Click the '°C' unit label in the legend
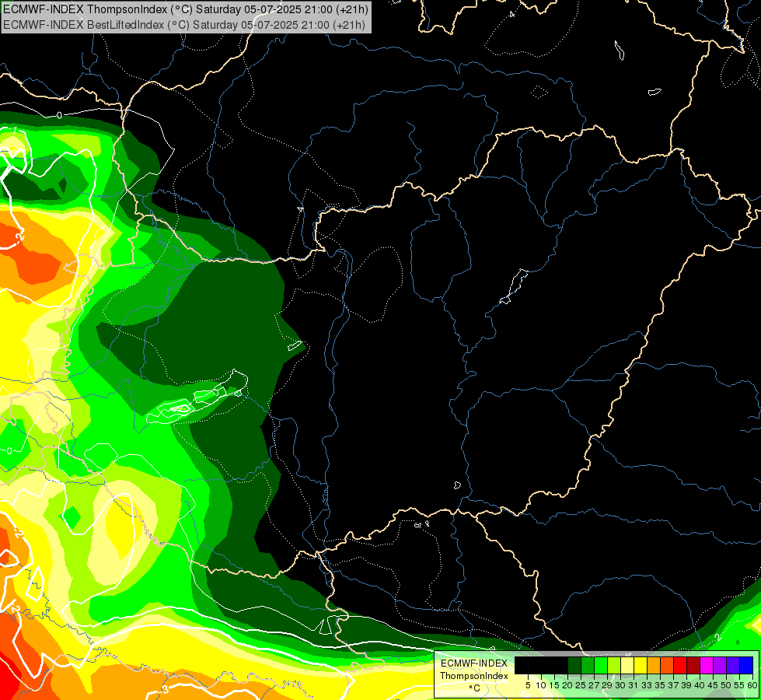Viewport: 761px width, 700px height. 475,688
